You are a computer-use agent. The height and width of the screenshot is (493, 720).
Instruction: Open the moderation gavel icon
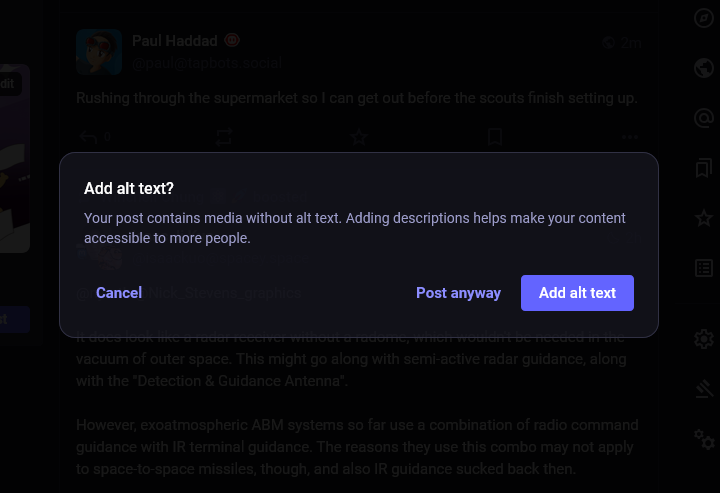[704, 389]
